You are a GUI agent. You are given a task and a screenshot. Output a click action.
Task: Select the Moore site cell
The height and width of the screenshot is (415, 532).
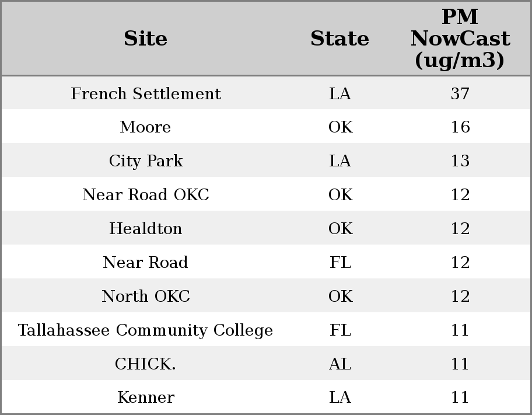click(x=145, y=127)
